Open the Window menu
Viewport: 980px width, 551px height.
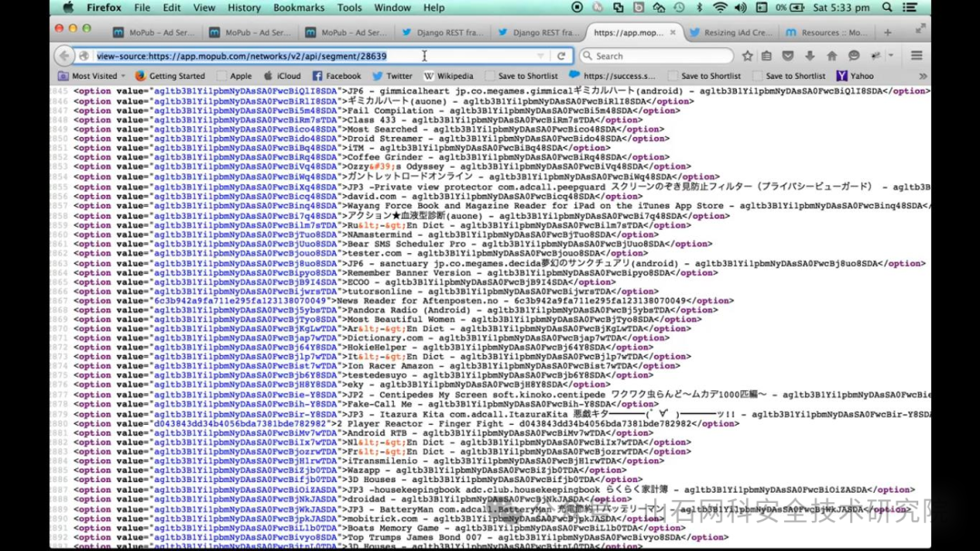(393, 7)
